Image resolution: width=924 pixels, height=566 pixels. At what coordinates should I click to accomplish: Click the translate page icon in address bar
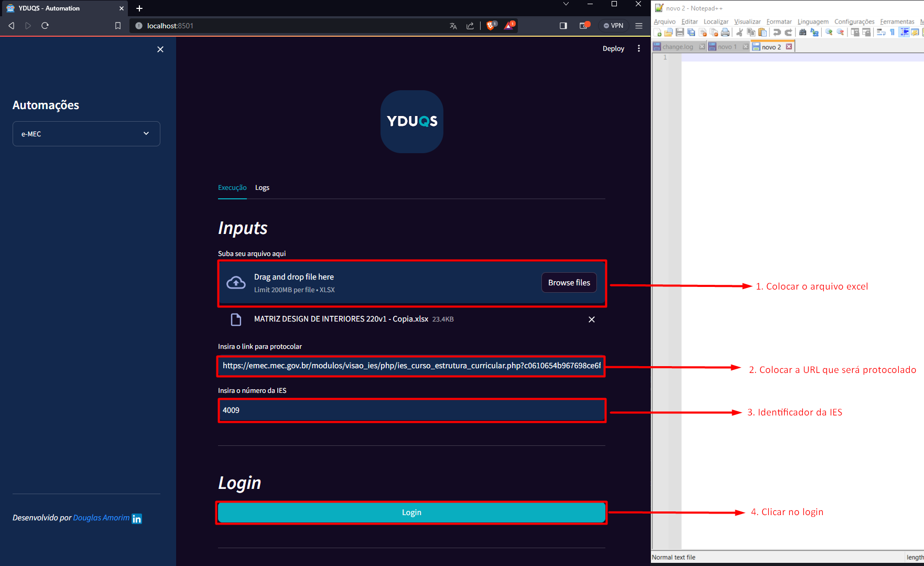click(453, 26)
